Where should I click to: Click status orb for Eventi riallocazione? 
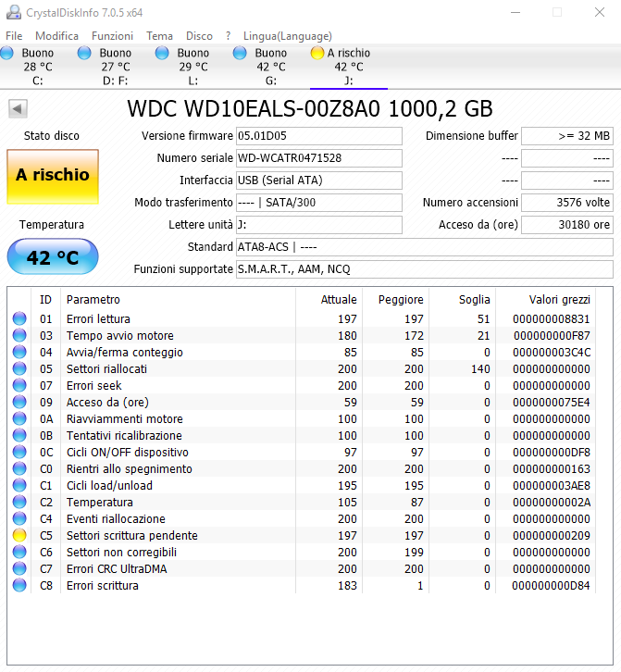tap(19, 518)
